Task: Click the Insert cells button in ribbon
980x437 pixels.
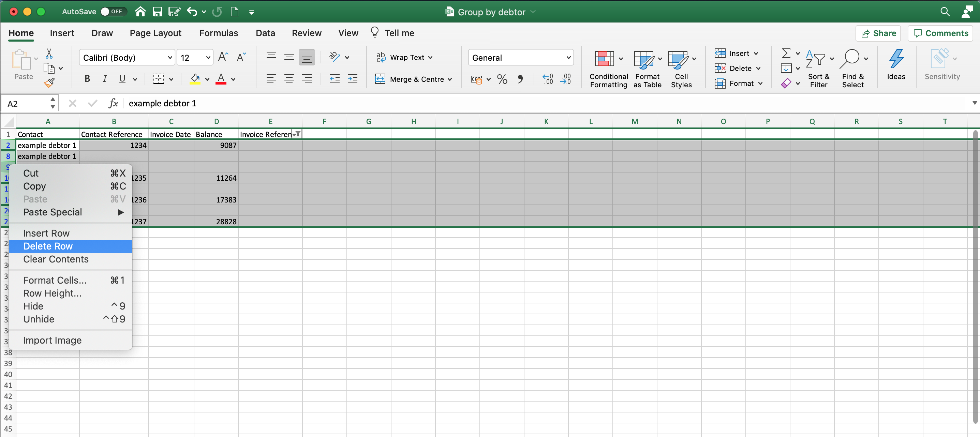Action: pyautogui.click(x=737, y=53)
